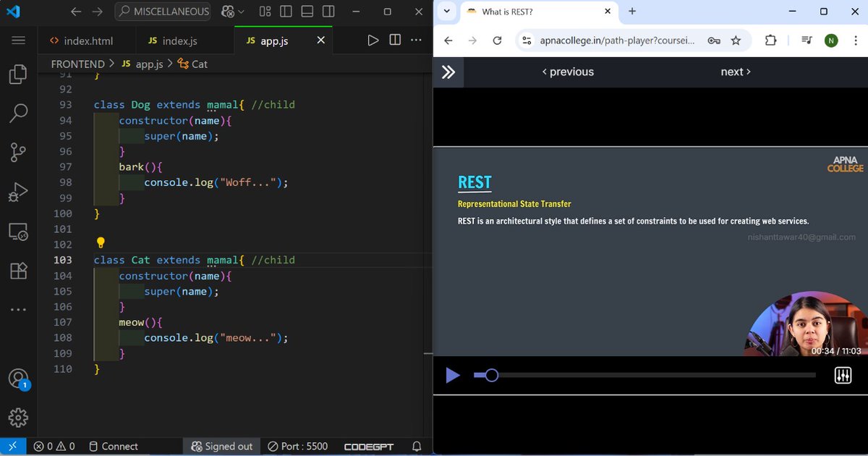
Task: Open Chrome's password manager key icon
Action: coord(714,41)
